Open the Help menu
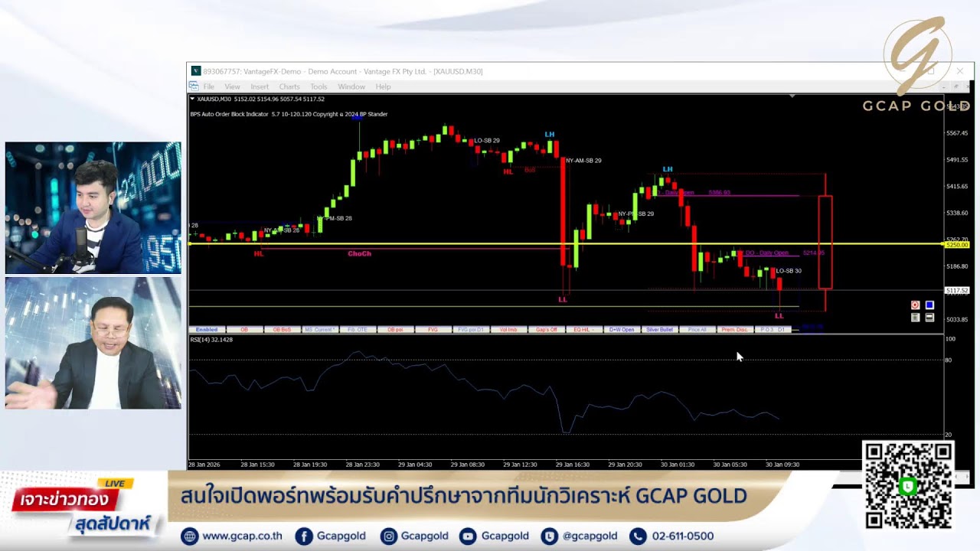980x551 pixels. pyautogui.click(x=383, y=86)
